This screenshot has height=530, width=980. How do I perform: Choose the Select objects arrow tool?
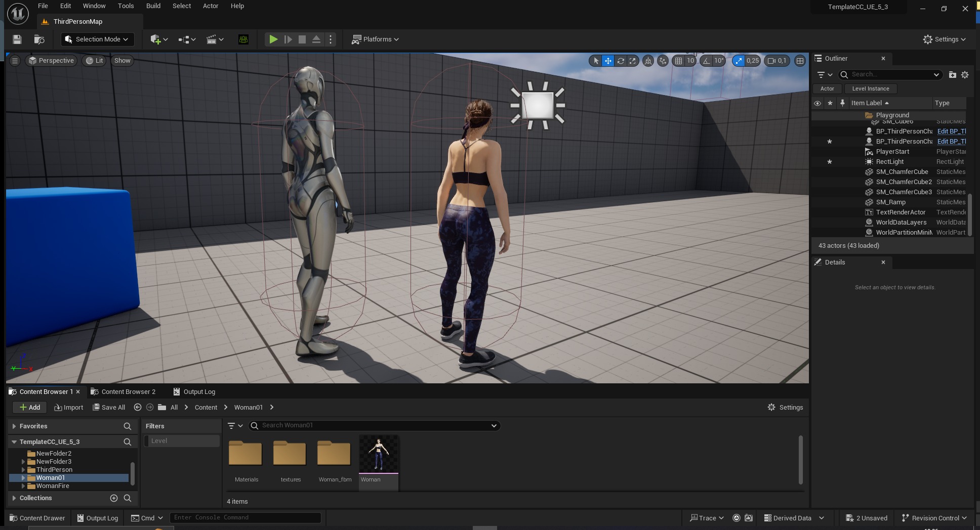click(x=596, y=61)
